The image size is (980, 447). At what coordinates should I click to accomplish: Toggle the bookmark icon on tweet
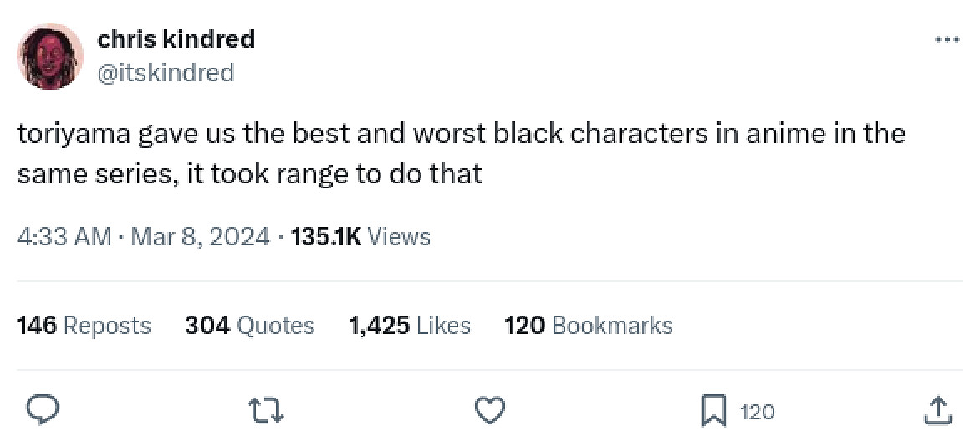(713, 411)
